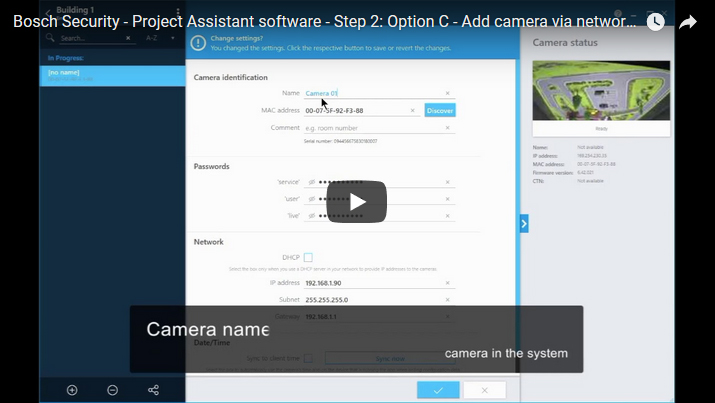Click the Discover button
The height and width of the screenshot is (403, 715).
(440, 110)
